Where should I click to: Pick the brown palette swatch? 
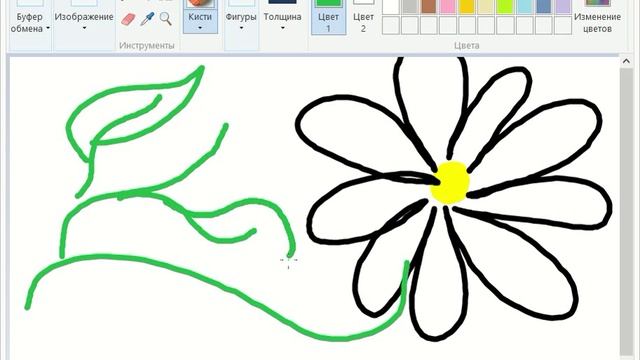coord(429,7)
